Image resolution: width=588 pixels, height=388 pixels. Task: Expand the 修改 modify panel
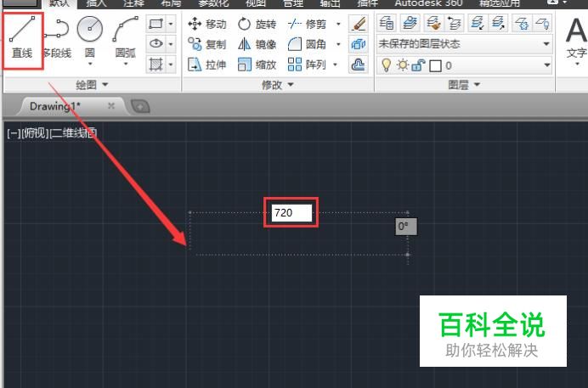[x=278, y=85]
